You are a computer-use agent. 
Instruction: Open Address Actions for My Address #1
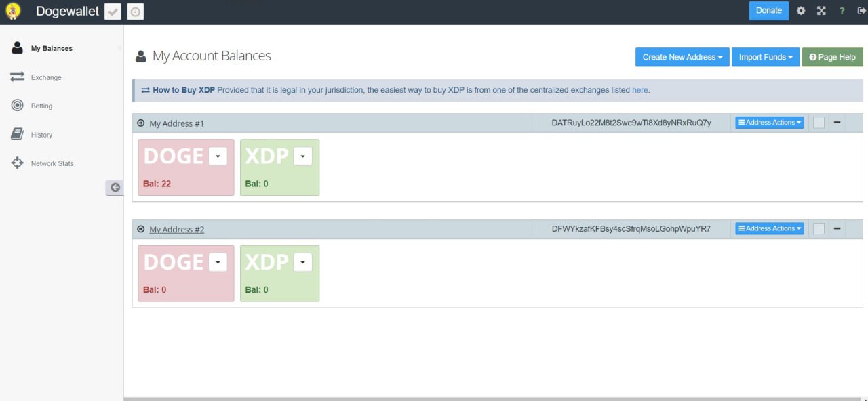(x=770, y=123)
